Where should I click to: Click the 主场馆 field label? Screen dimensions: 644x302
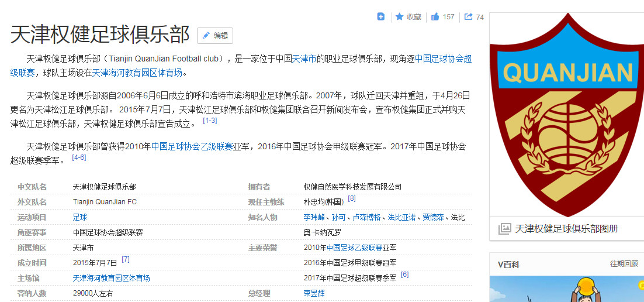pos(28,278)
